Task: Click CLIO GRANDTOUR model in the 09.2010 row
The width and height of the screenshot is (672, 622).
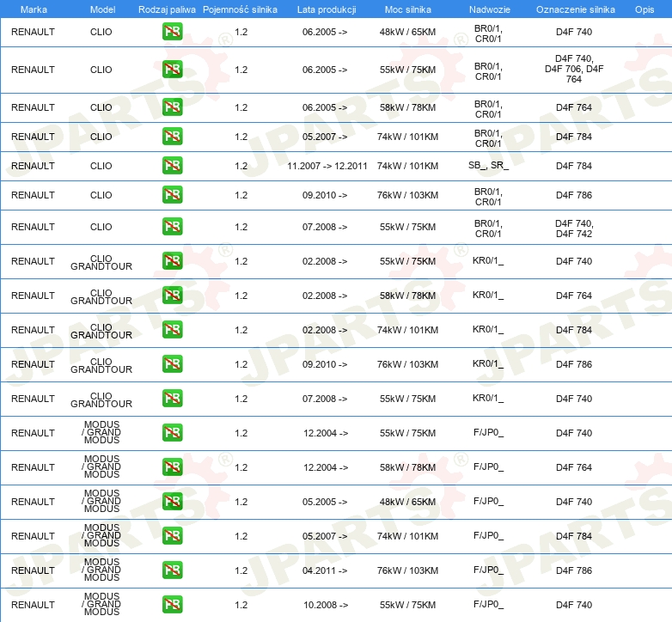Action: point(101,365)
